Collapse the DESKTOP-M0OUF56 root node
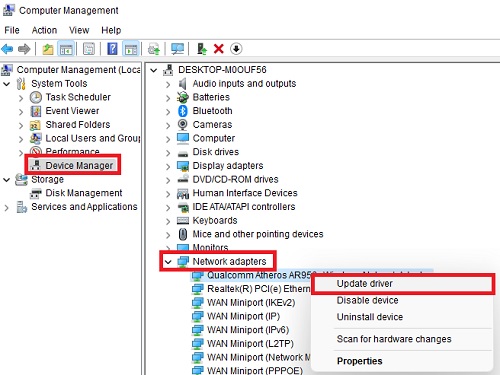The height and width of the screenshot is (375, 500). 154,70
